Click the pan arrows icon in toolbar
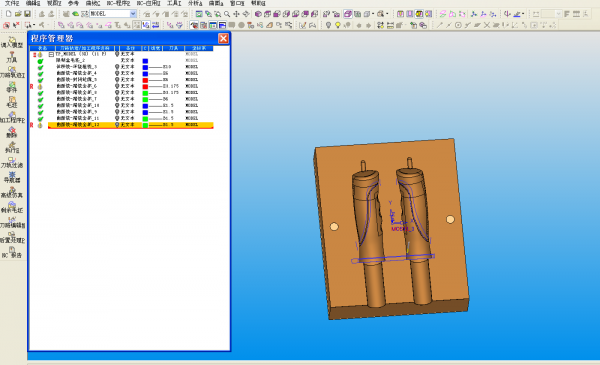The height and width of the screenshot is (365, 600). (236, 14)
